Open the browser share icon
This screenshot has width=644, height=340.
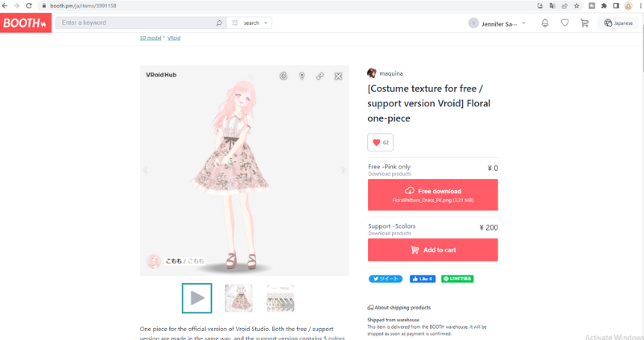pyautogui.click(x=564, y=6)
